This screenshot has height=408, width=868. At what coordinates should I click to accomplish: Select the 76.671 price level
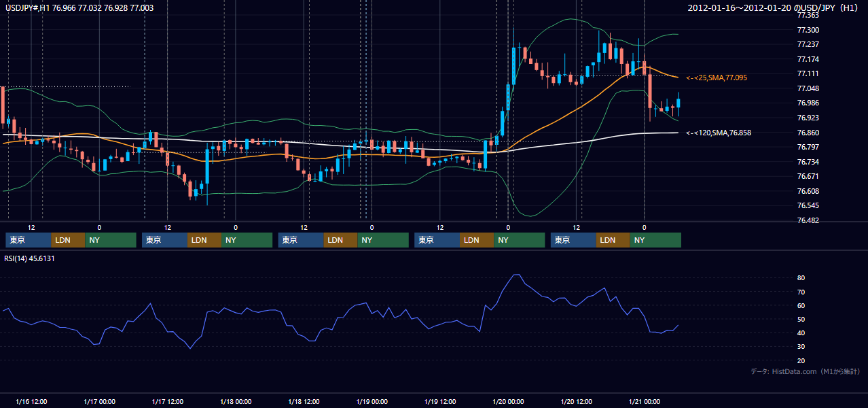pos(808,176)
